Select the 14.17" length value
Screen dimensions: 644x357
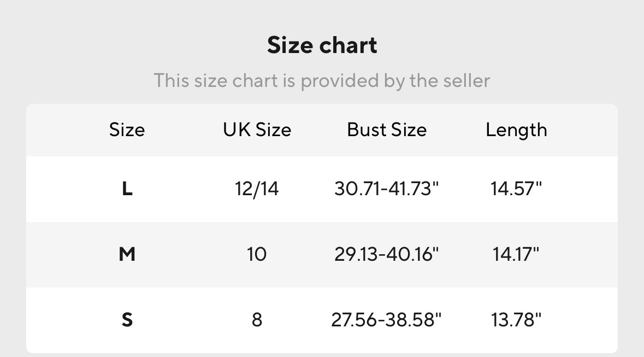coord(516,254)
